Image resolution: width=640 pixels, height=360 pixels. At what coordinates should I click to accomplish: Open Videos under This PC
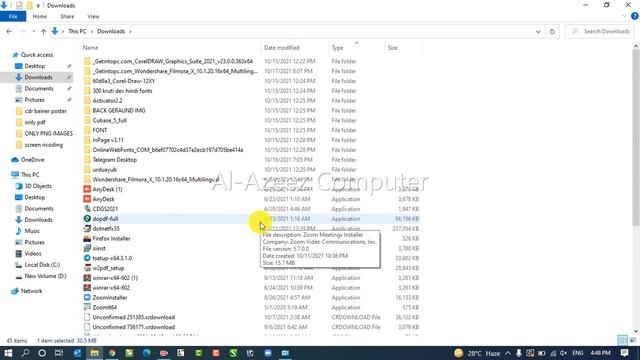tap(33, 253)
